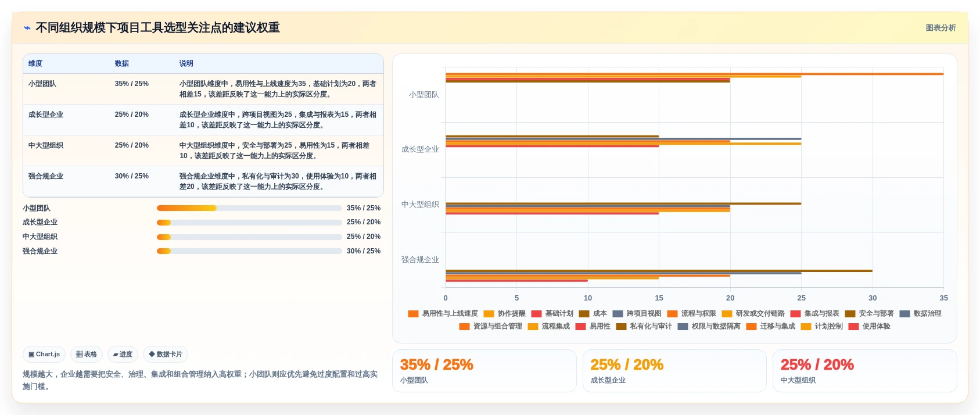Click the 易用性 legend entry
The height and width of the screenshot is (415, 980).
coord(593,326)
